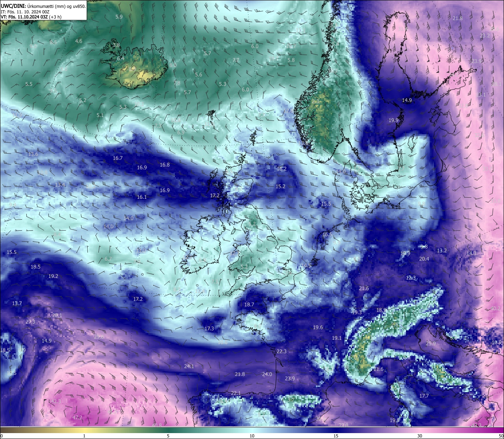Select the 30 tick on the color scale
The height and width of the screenshot is (439, 504).
point(420,436)
